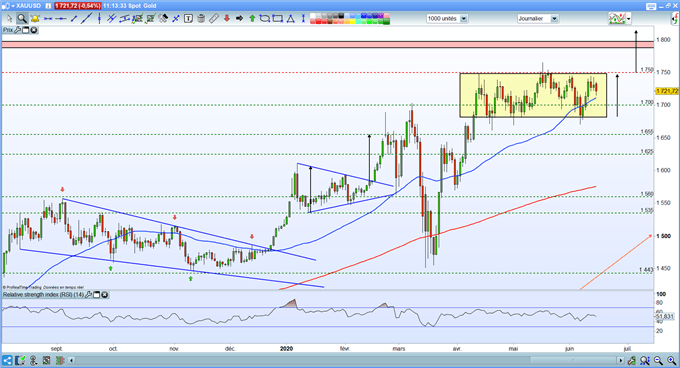Click the instrument info icon next to XAUUSD
680x368 pixels.
[x=48, y=6]
